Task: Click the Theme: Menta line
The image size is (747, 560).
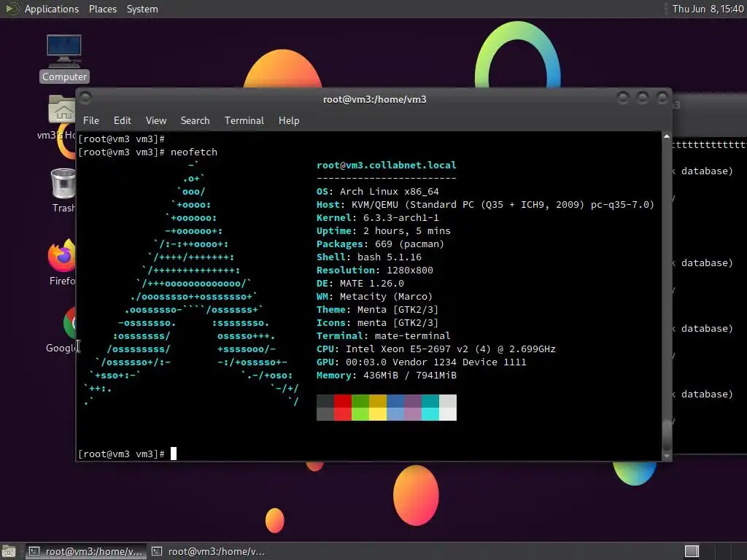Action: click(377, 309)
